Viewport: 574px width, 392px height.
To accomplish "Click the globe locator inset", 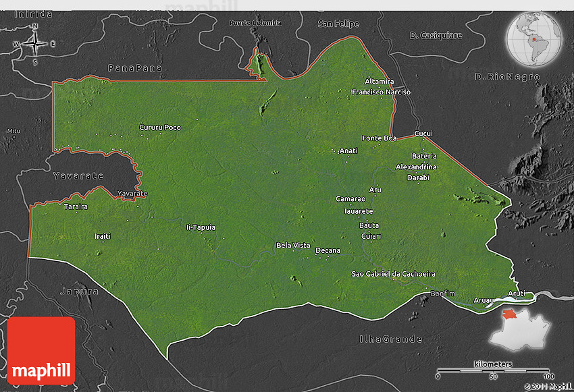I will pyautogui.click(x=536, y=35).
